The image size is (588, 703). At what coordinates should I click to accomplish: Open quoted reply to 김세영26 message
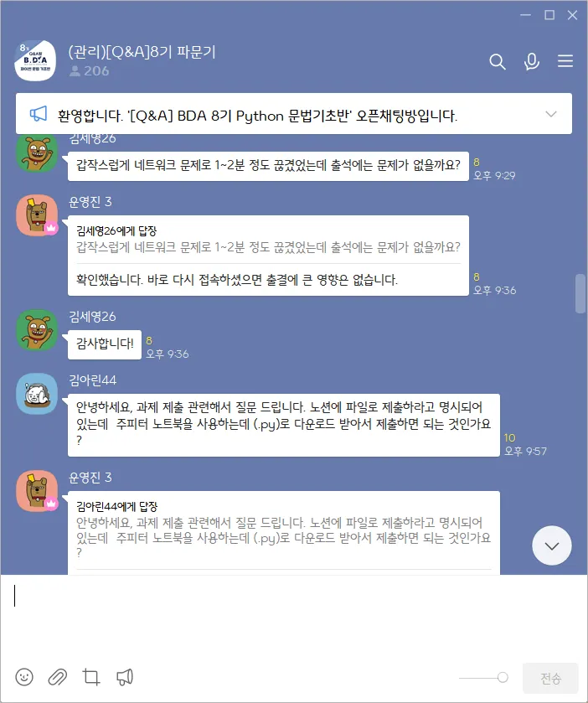point(268,240)
